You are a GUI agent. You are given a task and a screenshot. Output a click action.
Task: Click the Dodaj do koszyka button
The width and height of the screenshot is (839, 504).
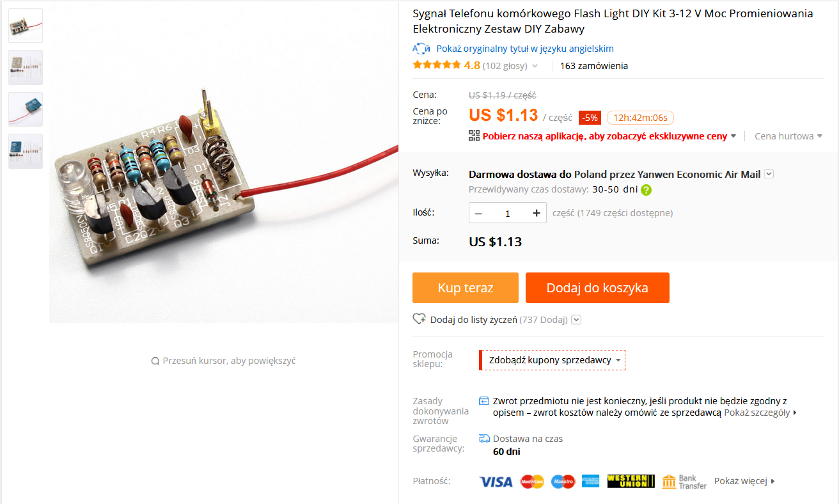coord(597,288)
